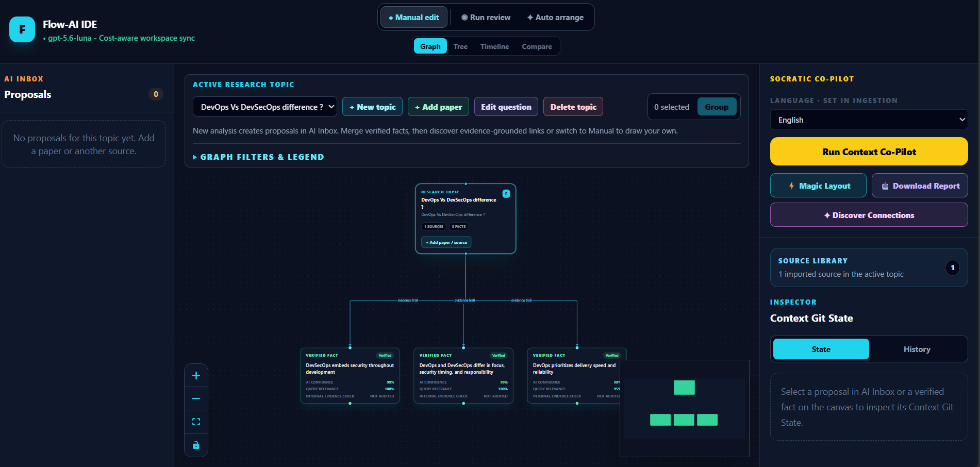
Task: Click the Run Context Co-Pilot button
Action: [869, 152]
